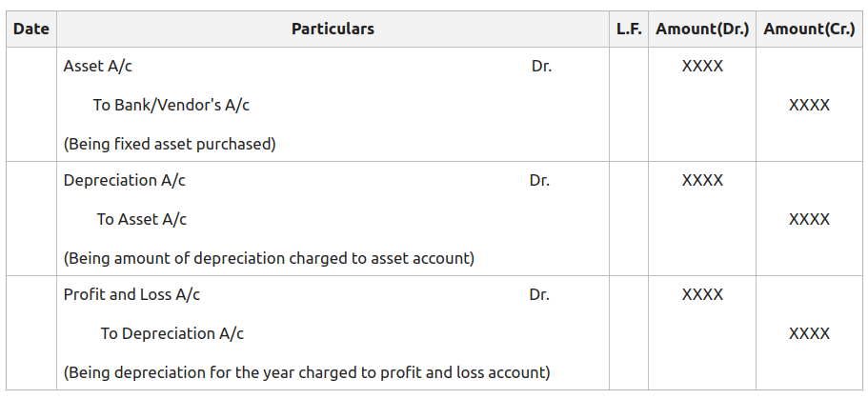Click the Date column header

coord(31,29)
